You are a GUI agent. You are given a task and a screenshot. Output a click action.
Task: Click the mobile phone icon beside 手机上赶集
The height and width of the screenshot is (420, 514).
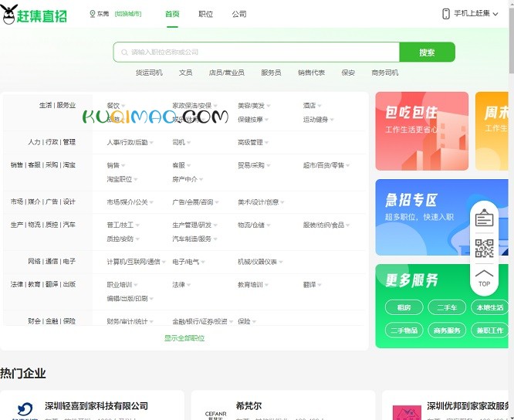(x=446, y=14)
